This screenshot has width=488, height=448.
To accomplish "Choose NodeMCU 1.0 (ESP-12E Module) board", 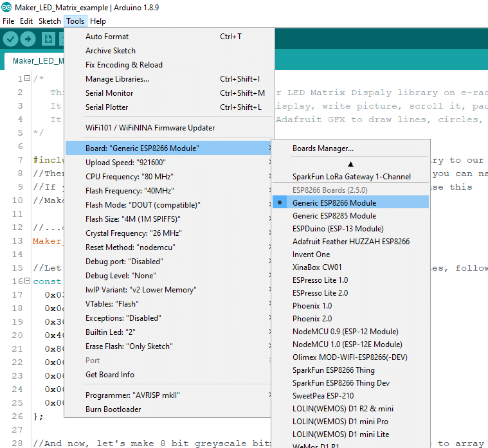I will [x=347, y=345].
